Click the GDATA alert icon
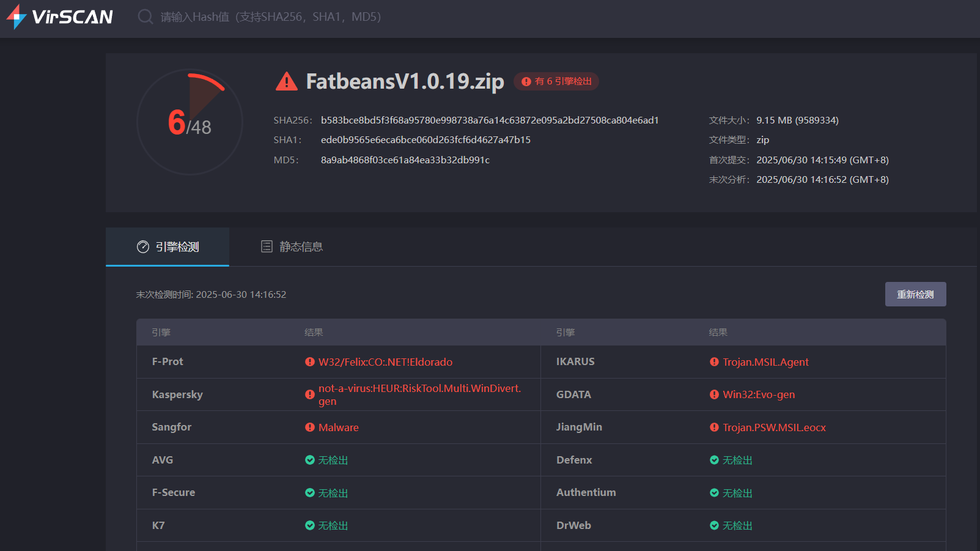The height and width of the screenshot is (551, 980). (x=714, y=394)
